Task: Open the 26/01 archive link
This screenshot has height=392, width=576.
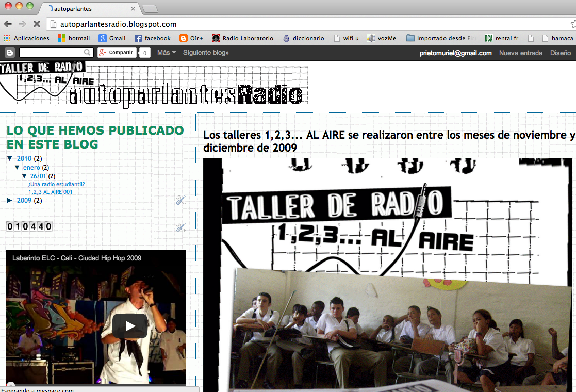Action: click(38, 176)
